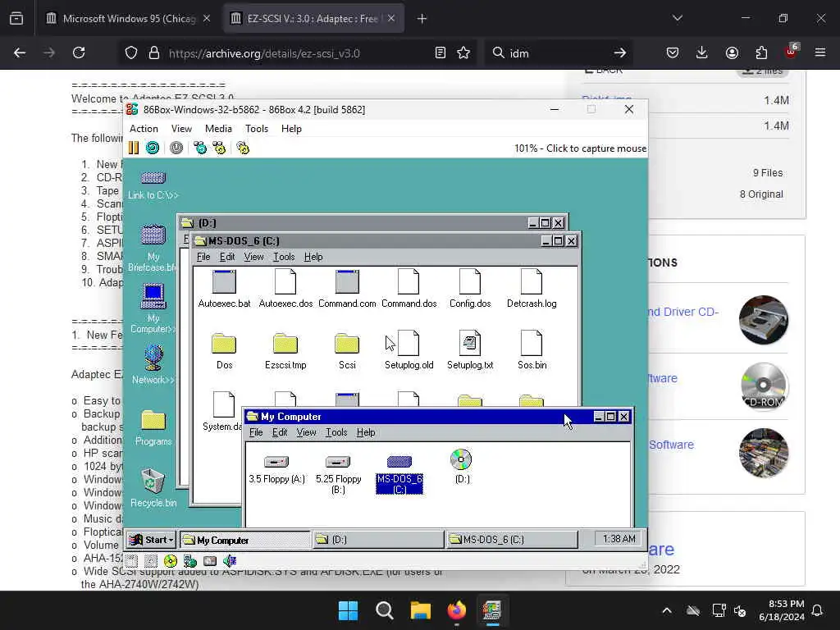
Task: Select Autoexec.dos file icon
Action: click(285, 290)
